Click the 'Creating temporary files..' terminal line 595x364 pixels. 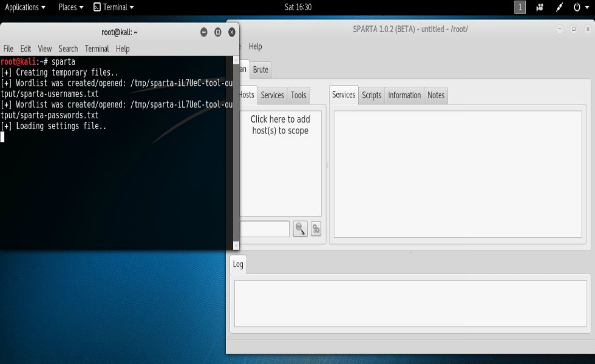pyautogui.click(x=59, y=72)
